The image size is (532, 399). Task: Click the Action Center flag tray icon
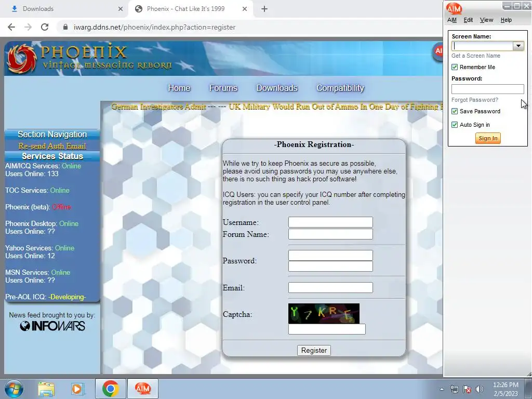click(467, 389)
